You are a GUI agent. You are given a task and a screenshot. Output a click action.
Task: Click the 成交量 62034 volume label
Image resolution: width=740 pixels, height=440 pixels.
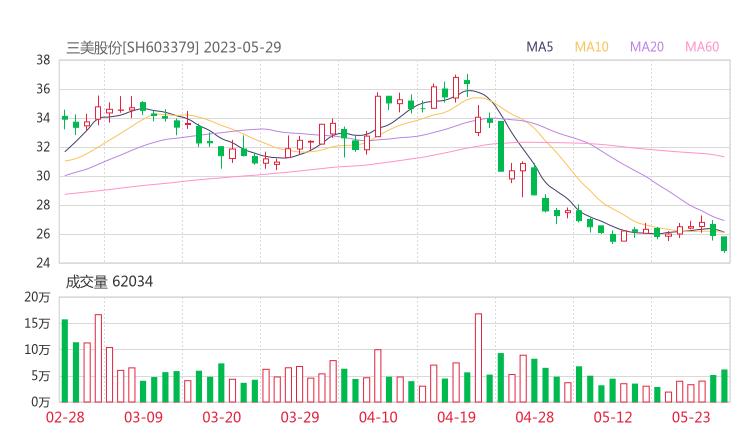(109, 282)
